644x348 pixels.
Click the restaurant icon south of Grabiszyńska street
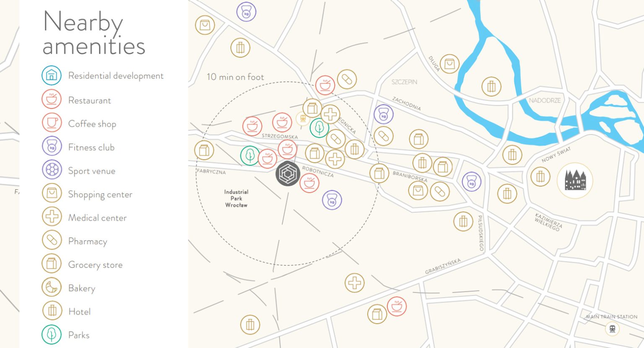tap(397, 306)
